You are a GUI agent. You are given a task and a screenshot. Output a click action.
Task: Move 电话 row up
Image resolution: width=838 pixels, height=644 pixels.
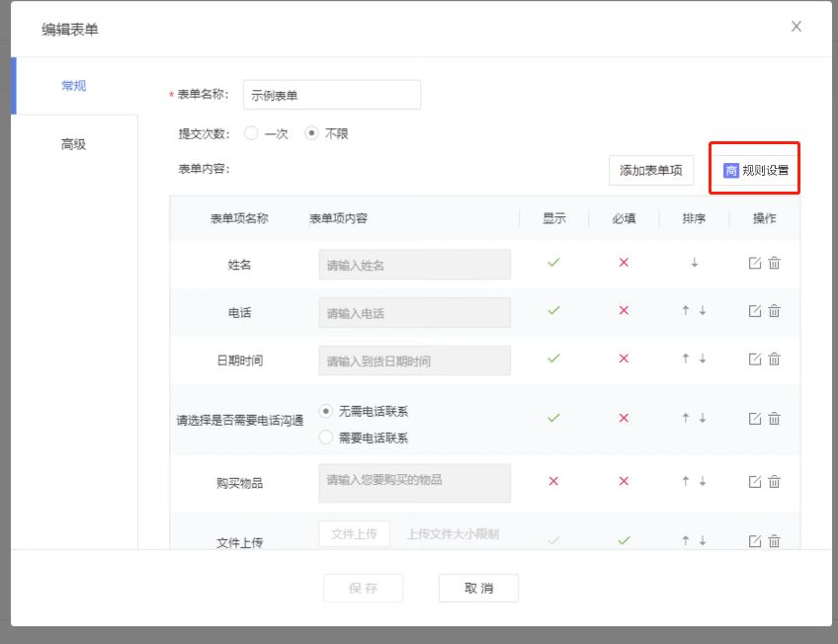pos(686,310)
